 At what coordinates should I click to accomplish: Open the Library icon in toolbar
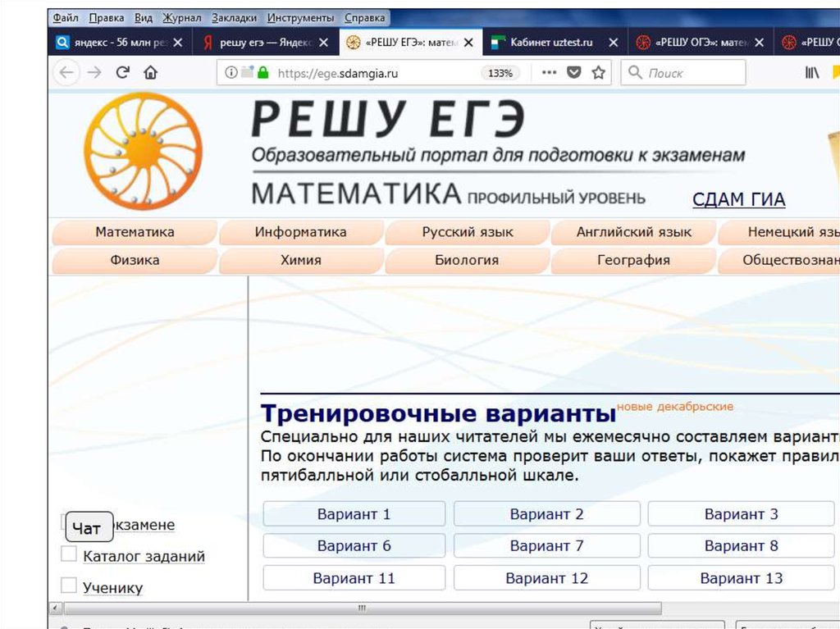pos(812,72)
